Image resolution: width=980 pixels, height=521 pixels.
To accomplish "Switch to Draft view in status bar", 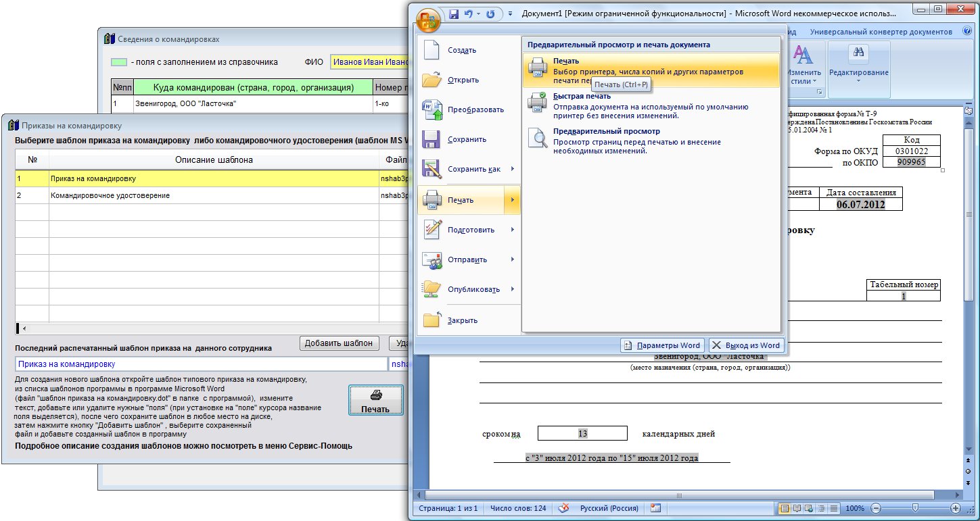I will tap(833, 508).
